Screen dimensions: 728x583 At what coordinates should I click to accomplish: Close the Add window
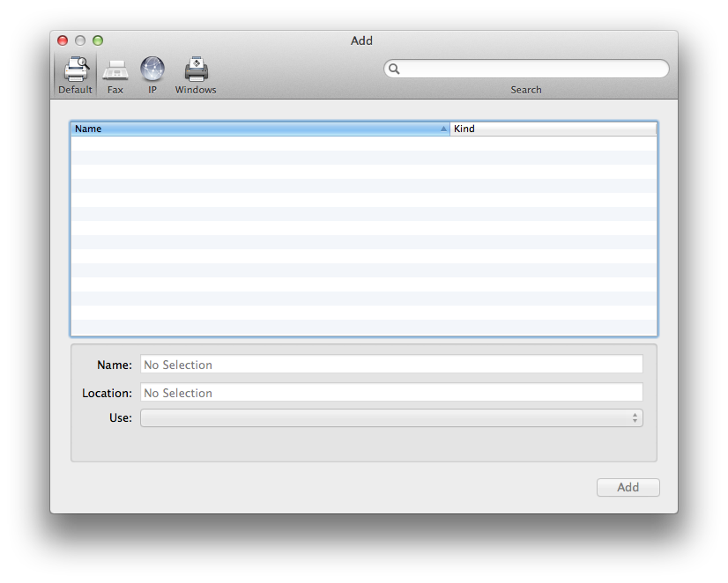tap(63, 41)
